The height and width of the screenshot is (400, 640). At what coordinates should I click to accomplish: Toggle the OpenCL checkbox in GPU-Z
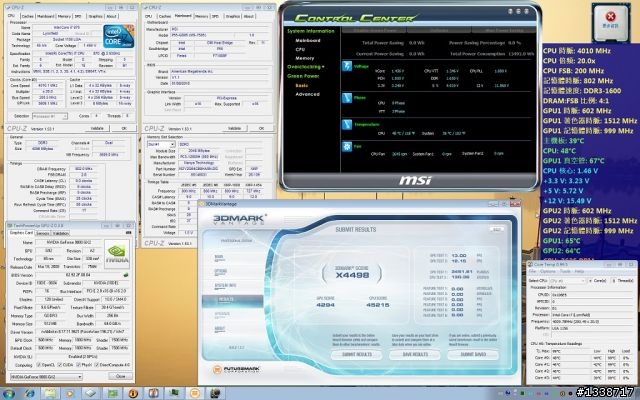tap(39, 364)
